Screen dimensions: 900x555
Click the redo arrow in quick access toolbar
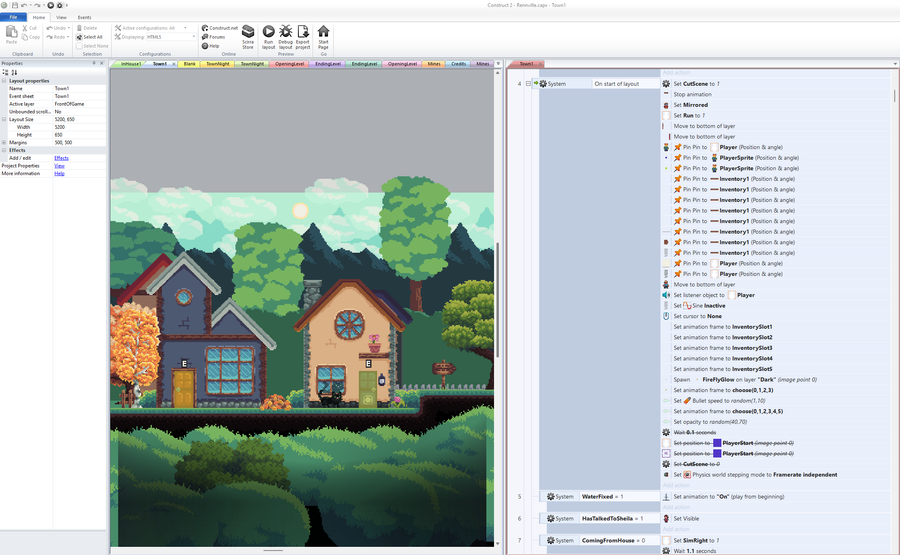pyautogui.click(x=36, y=5)
